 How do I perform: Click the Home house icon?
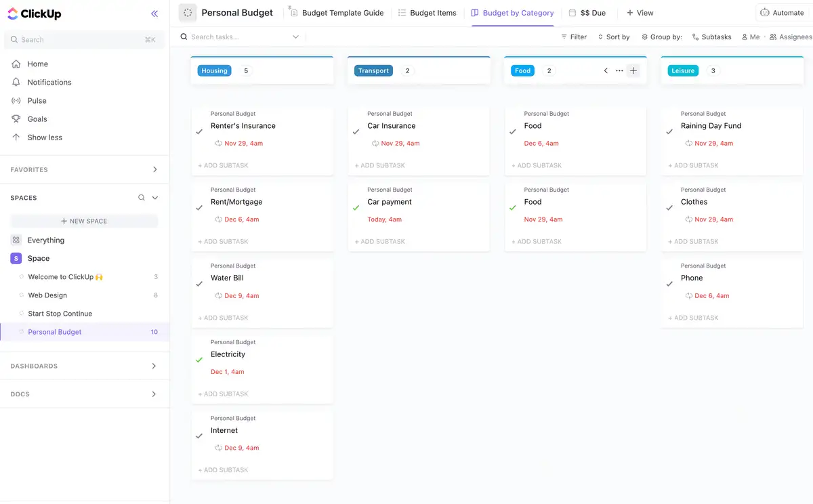[x=16, y=64]
